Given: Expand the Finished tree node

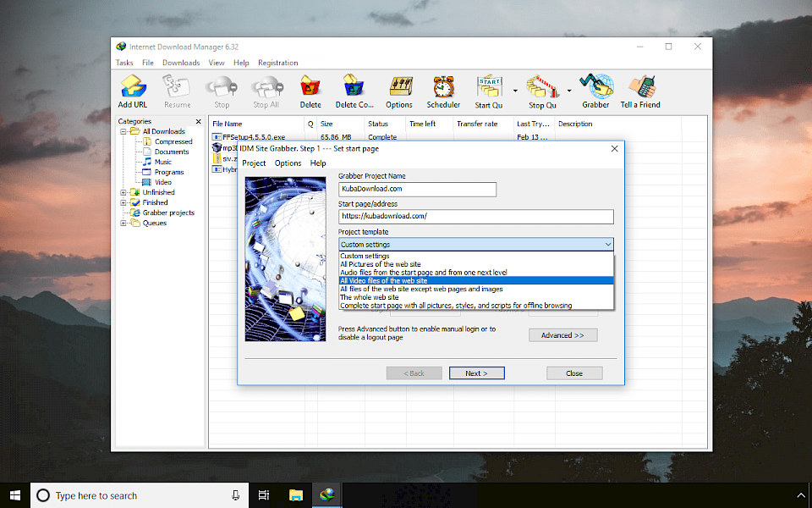Looking at the screenshot, I should [123, 202].
